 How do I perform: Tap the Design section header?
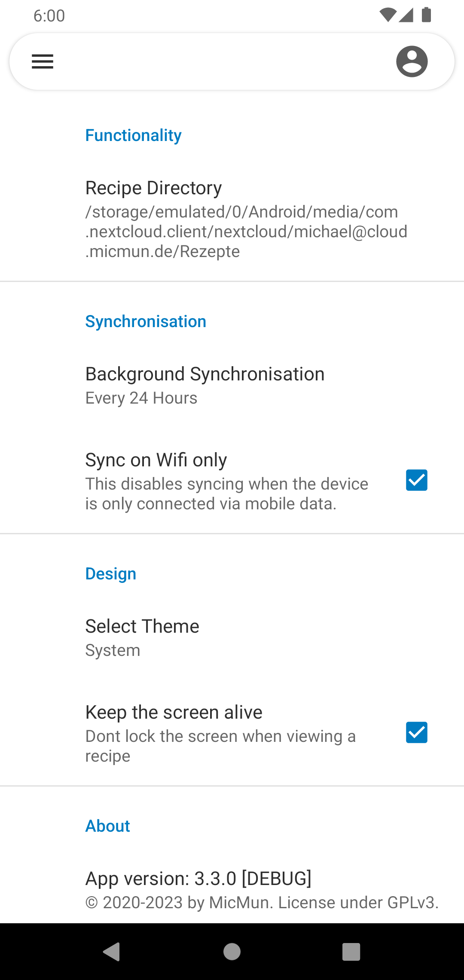click(111, 574)
